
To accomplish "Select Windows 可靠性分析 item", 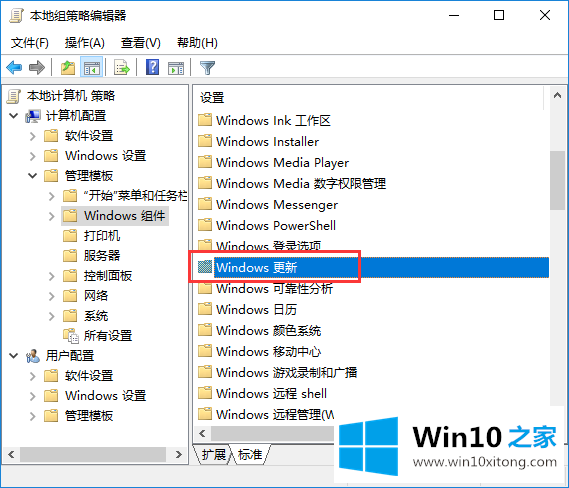I will 274,288.
